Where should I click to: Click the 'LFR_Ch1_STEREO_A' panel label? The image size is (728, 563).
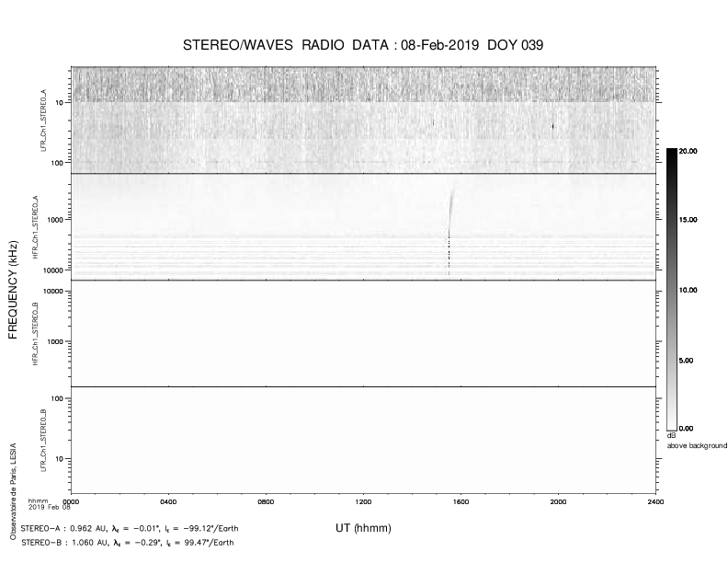(43, 121)
